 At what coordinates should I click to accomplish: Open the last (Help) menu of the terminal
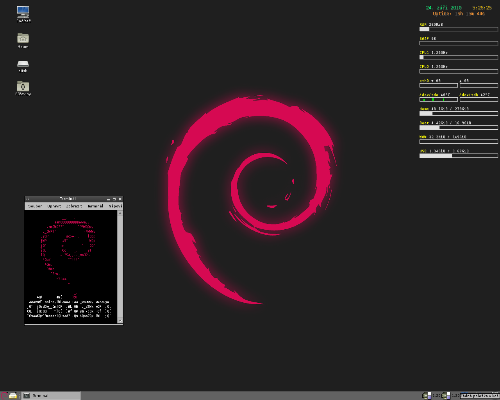click(x=115, y=206)
